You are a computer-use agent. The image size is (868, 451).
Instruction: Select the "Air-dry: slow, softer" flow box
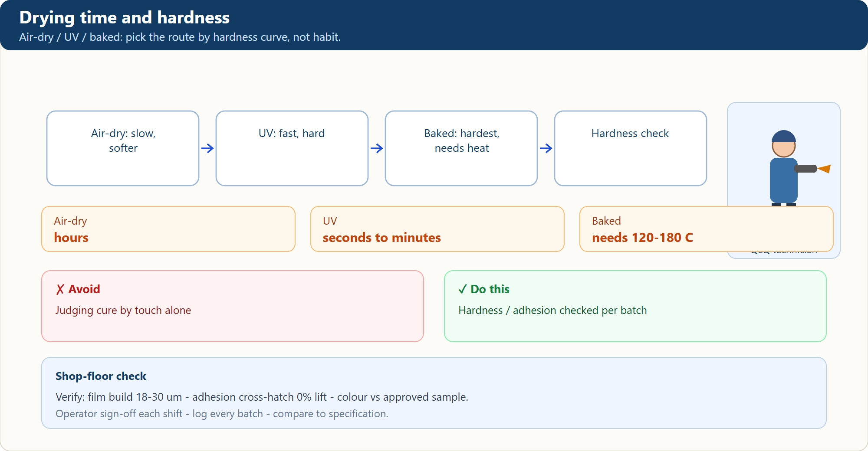pyautogui.click(x=123, y=148)
